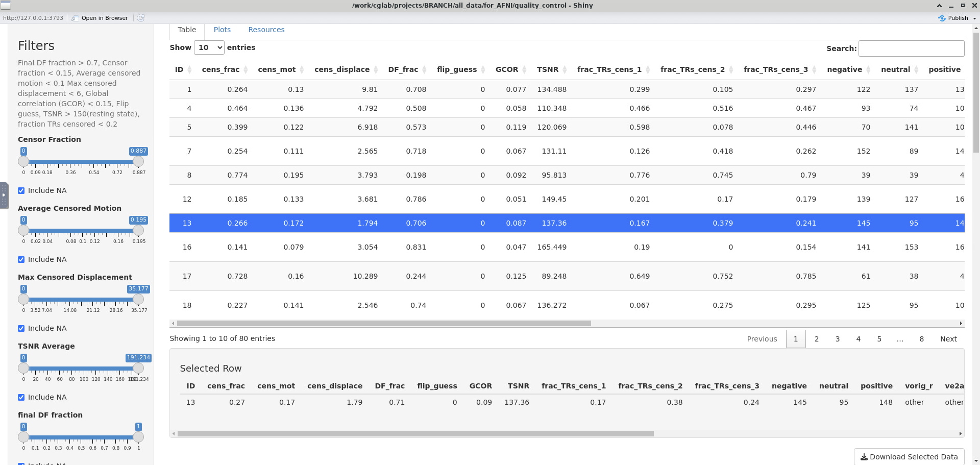Sort by the DF_frac column arrows
980x465 pixels.
coord(424,69)
